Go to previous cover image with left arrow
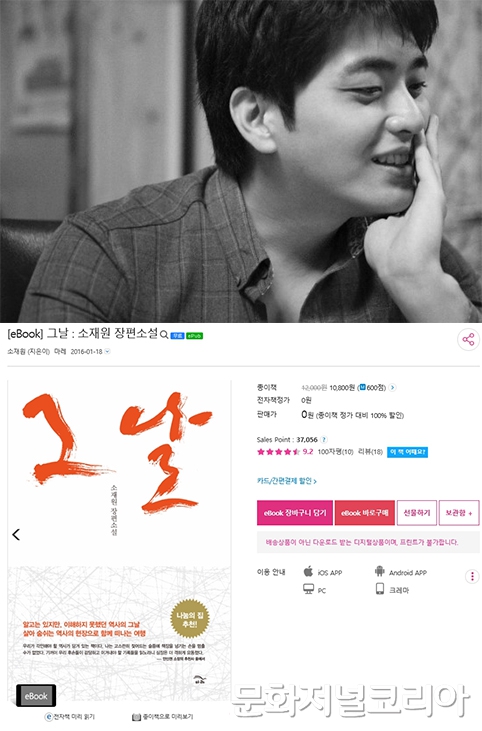Image resolution: width=482 pixels, height=731 pixels. [16, 534]
